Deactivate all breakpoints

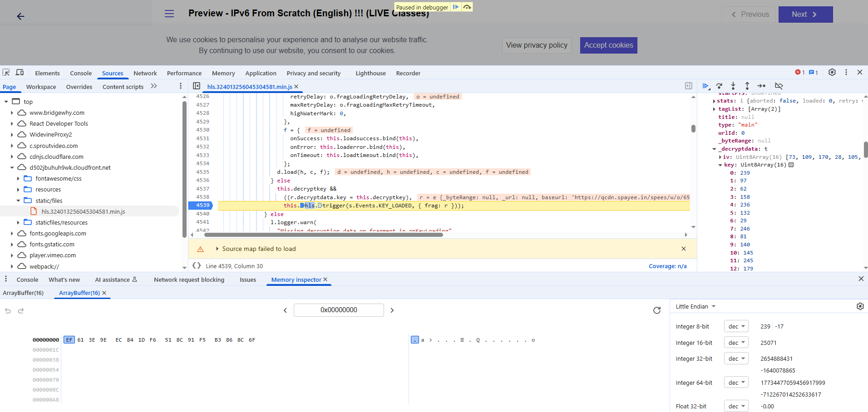click(x=779, y=86)
